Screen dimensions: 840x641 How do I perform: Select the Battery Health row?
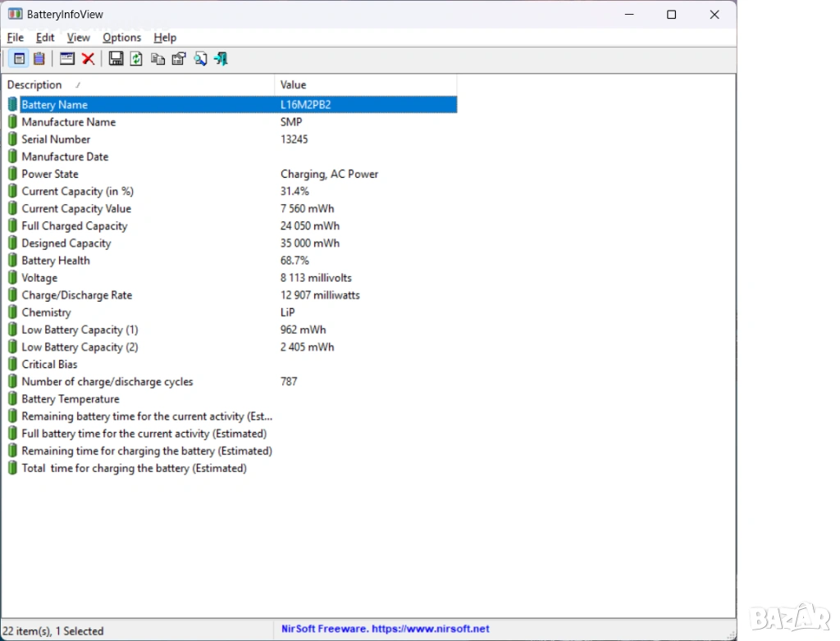56,261
